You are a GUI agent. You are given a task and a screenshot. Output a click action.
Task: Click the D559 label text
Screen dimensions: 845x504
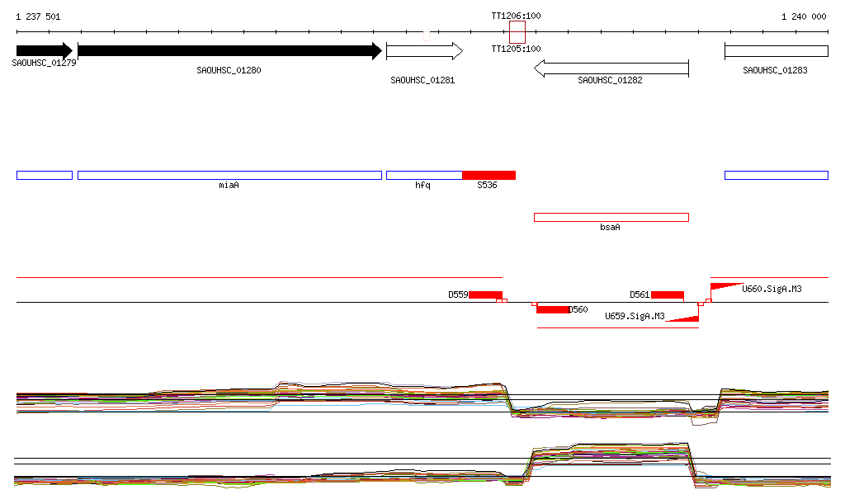click(458, 294)
